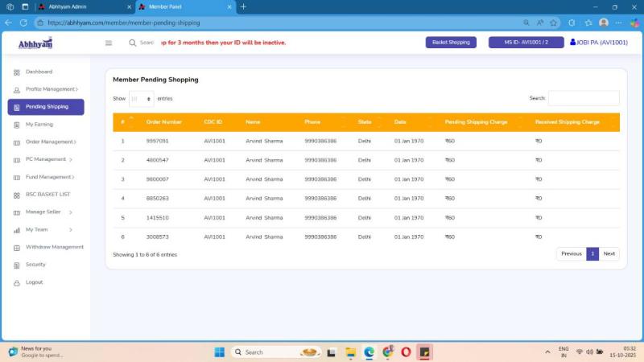The height and width of the screenshot is (362, 644).
Task: Click the Security sidebar icon
Action: pos(17,265)
